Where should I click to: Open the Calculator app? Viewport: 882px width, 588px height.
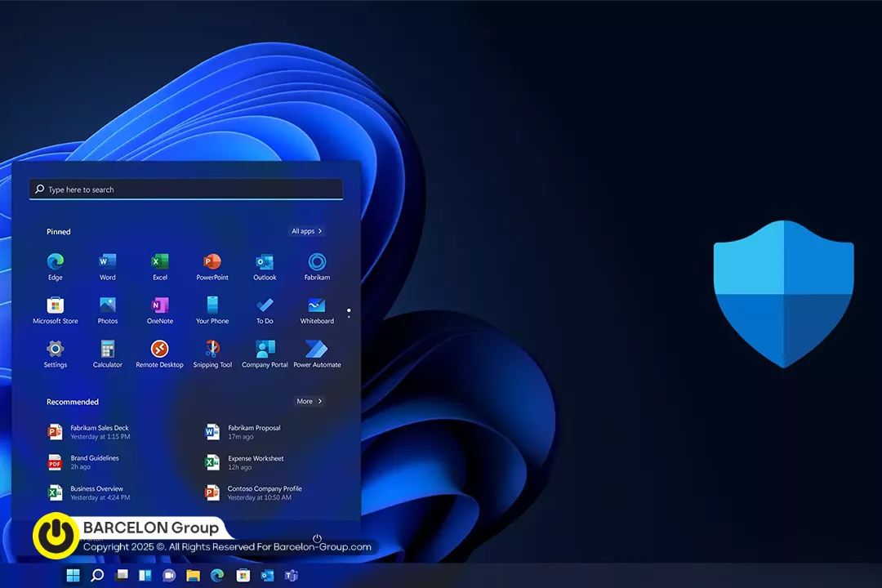pyautogui.click(x=108, y=354)
